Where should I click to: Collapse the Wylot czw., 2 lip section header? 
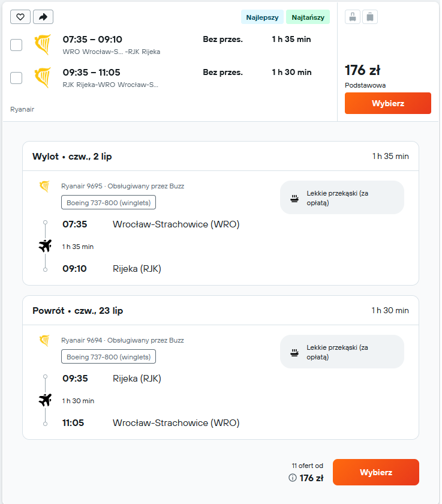[x=221, y=156]
